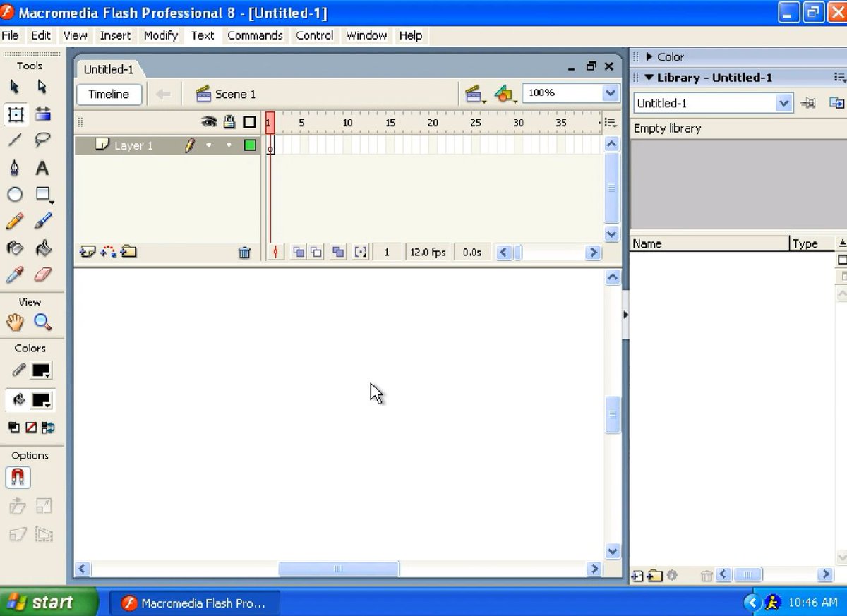Click the Scene 1 label
Screen dimensions: 847x616
click(x=236, y=94)
